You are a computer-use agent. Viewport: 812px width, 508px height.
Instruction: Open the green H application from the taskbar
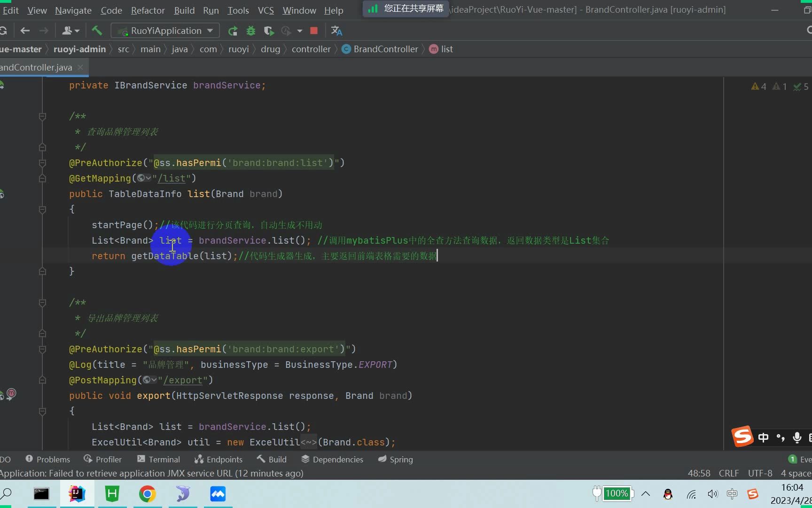112,493
